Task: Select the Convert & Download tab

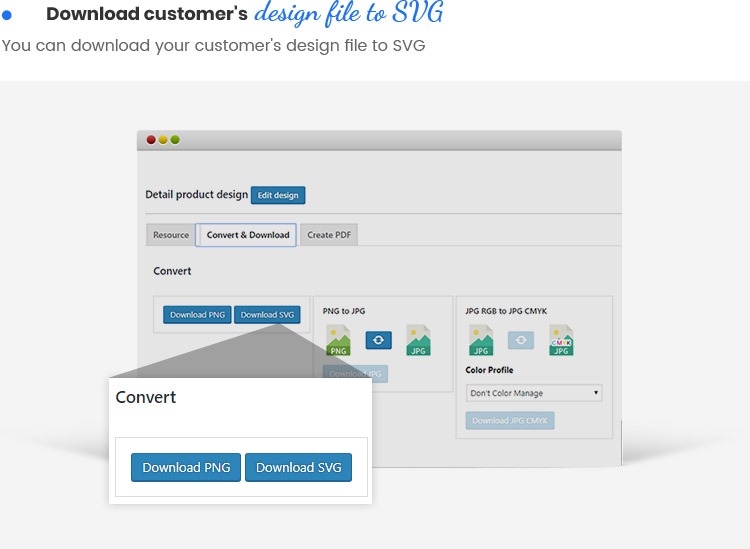Action: pyautogui.click(x=247, y=235)
